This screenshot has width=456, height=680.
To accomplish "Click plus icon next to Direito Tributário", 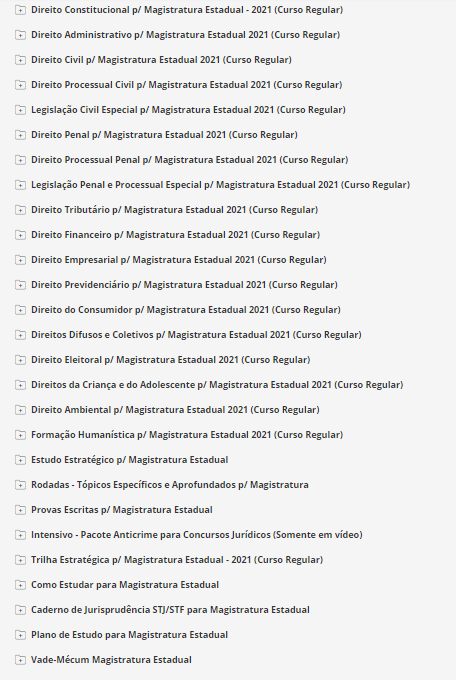I will [20, 210].
